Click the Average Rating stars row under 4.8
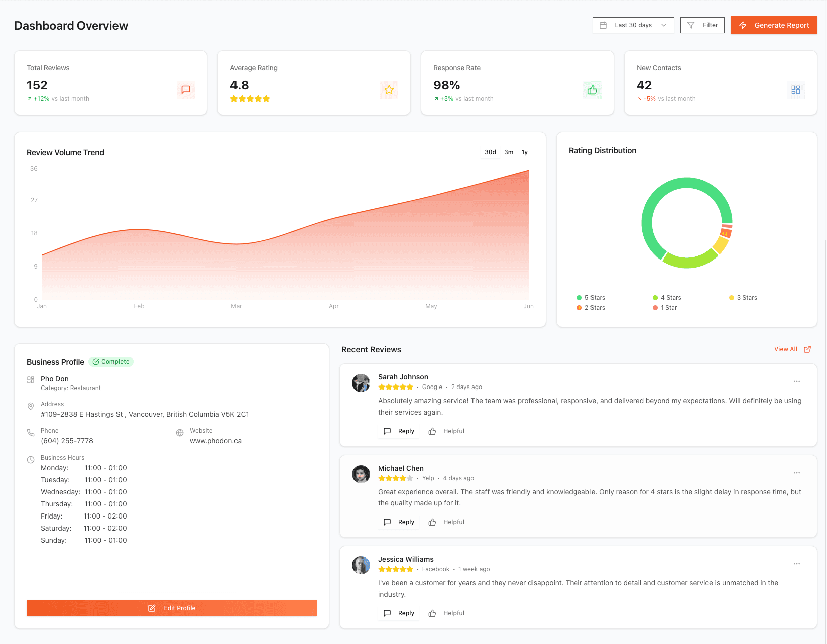Screen dimensions: 827x644 (250, 99)
